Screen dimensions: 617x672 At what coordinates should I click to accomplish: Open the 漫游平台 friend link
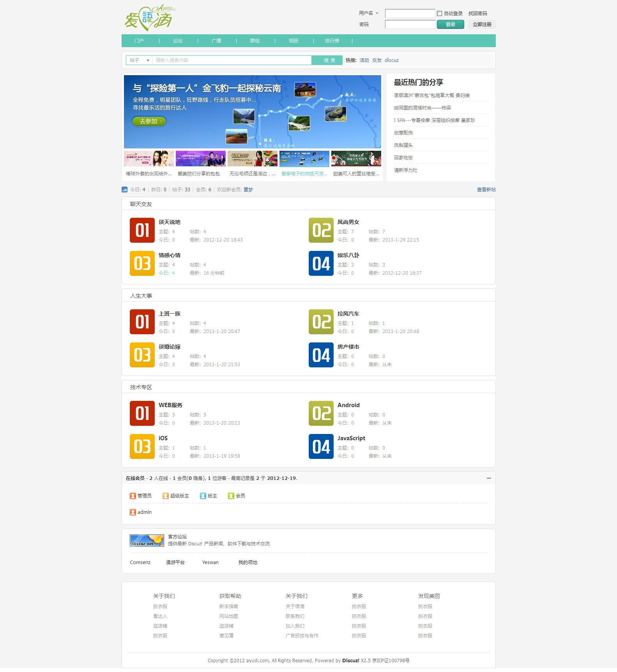(175, 563)
